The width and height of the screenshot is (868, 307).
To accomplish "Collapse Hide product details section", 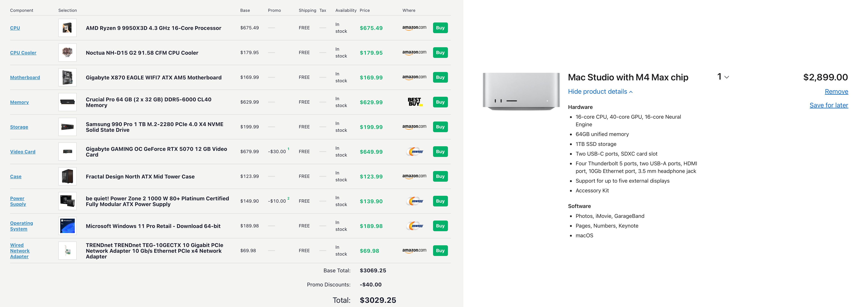I will coord(600,92).
